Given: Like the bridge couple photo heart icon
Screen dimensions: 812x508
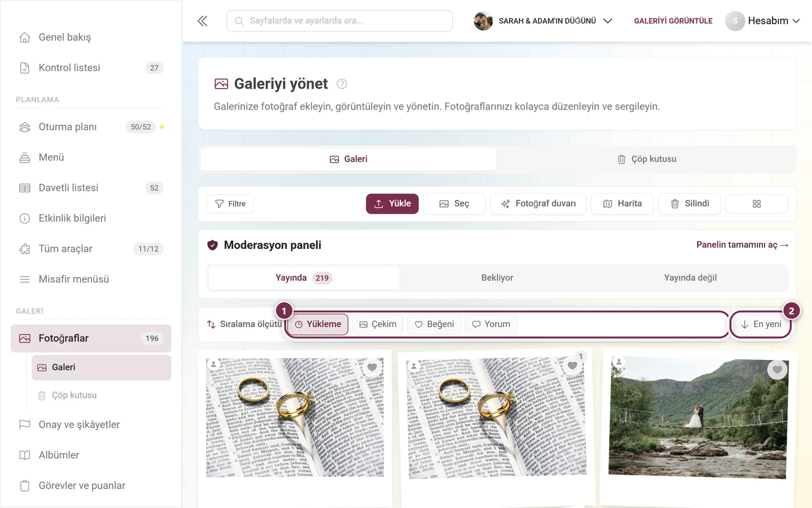Looking at the screenshot, I should click(x=777, y=370).
